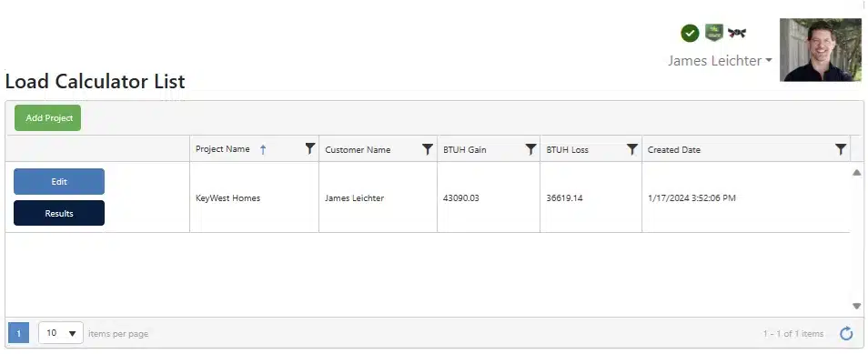This screenshot has width=868, height=354.
Task: Go to page 1 of the list
Action: pyautogui.click(x=19, y=333)
